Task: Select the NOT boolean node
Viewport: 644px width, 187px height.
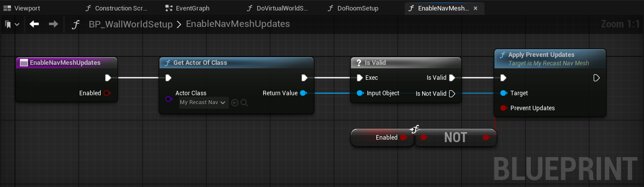Action: click(x=456, y=138)
